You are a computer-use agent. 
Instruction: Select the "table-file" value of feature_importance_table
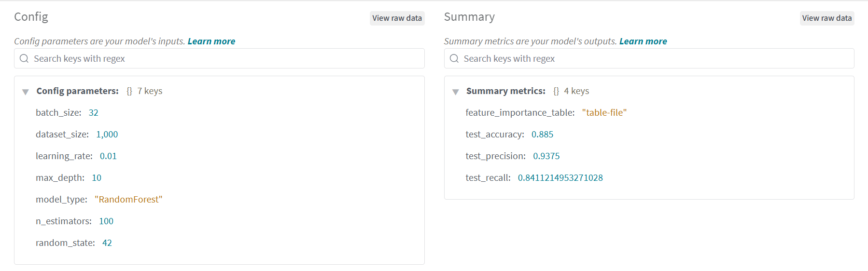coord(604,113)
